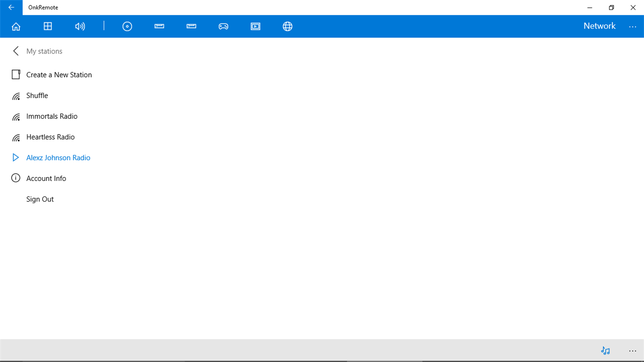The image size is (644, 362).
Task: Click the Create a New Station page icon
Action: (x=16, y=75)
